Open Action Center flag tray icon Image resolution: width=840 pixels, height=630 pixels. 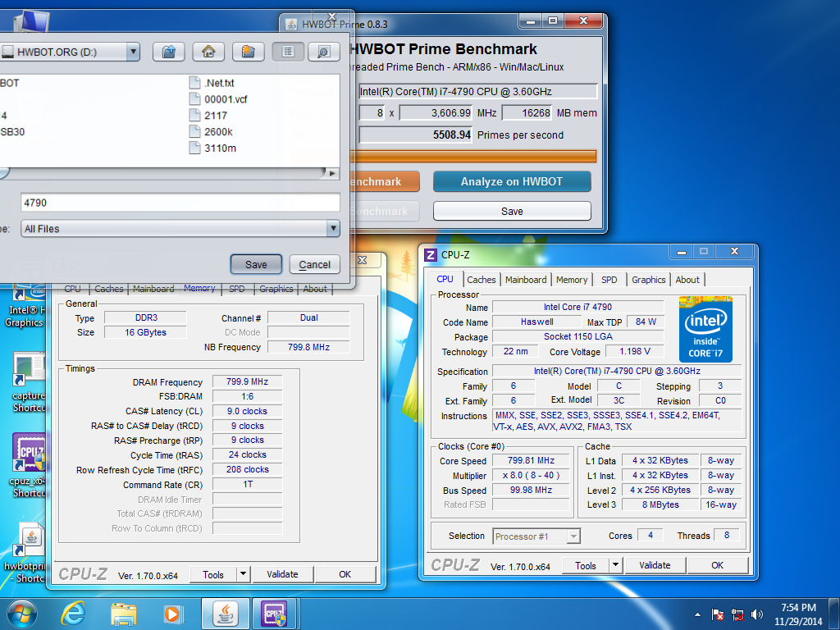717,614
